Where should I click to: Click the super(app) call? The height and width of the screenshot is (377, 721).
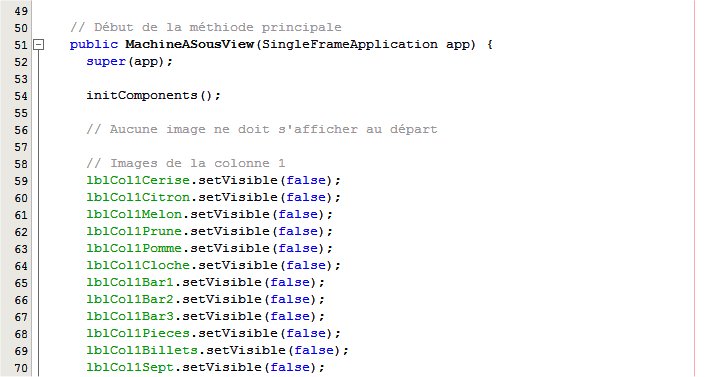point(129,62)
